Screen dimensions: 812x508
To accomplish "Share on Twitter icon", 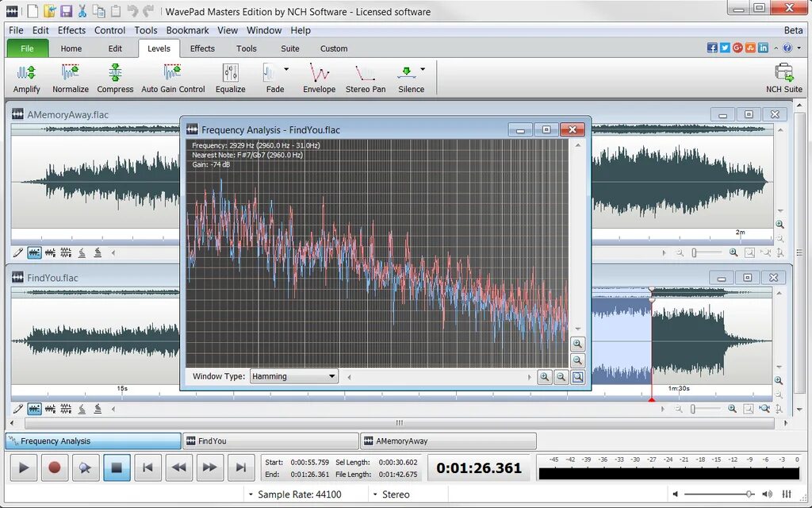I will (x=725, y=48).
